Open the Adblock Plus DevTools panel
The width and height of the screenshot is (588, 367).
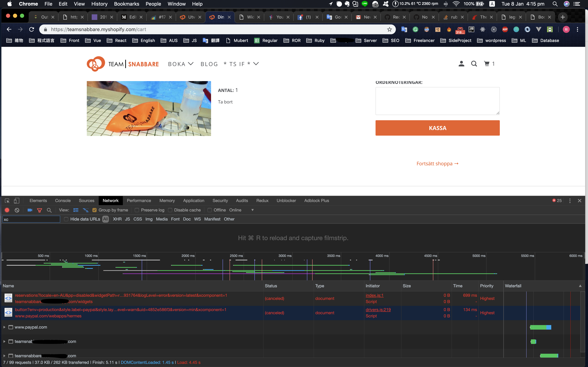click(x=316, y=200)
